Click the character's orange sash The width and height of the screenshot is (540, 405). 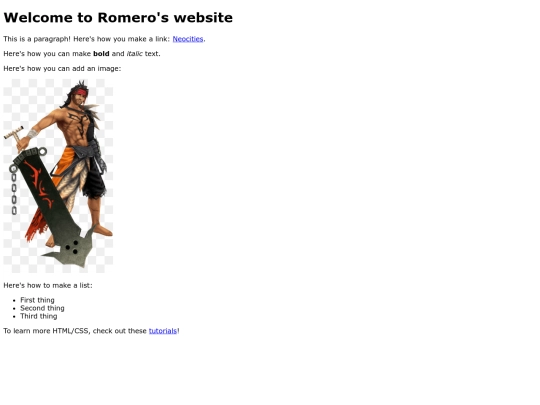click(65, 162)
